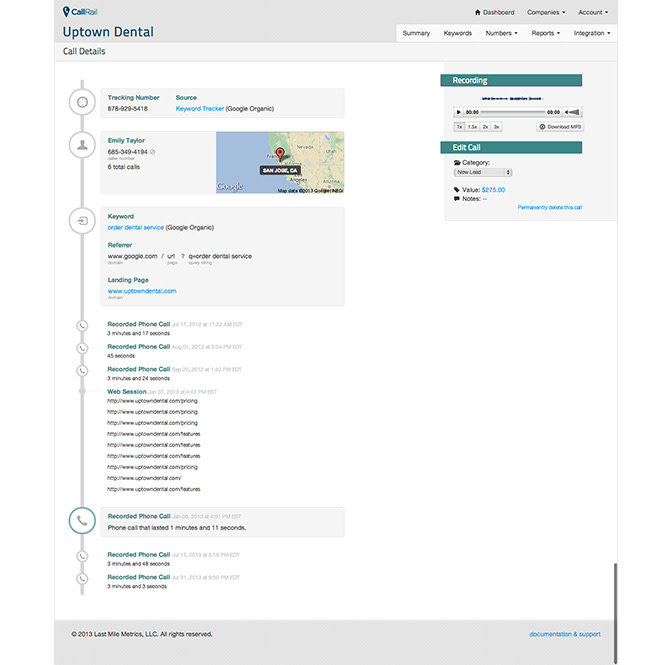Viewport: 665px width, 665px height.
Task: Click Recorded Phone Call of 3 minutes 24 seconds
Action: tap(138, 369)
